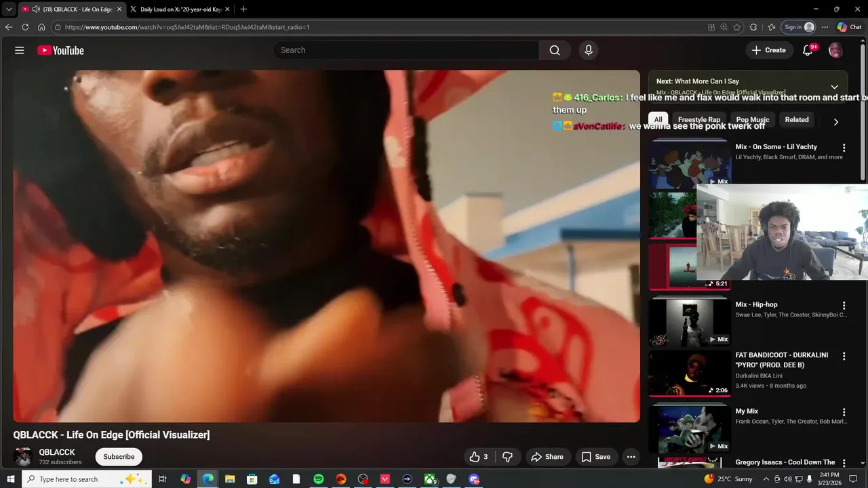
Task: Open the browser zoom magnifier icon
Action: point(724,27)
